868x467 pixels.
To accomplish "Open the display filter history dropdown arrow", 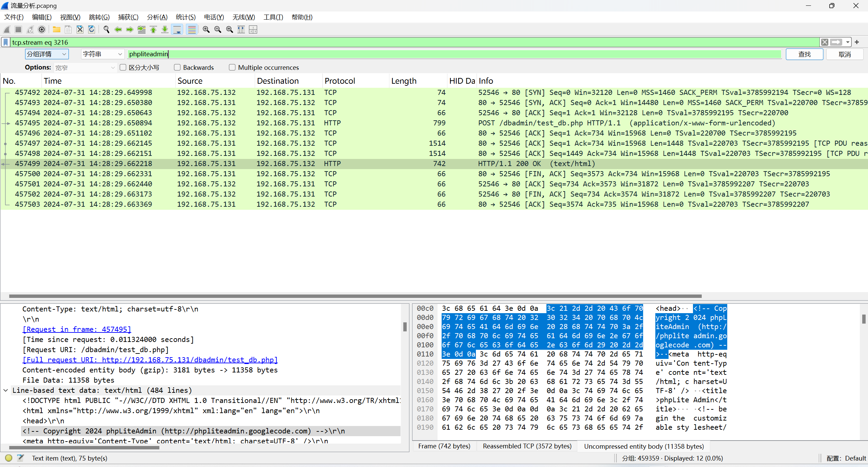I will pos(848,42).
